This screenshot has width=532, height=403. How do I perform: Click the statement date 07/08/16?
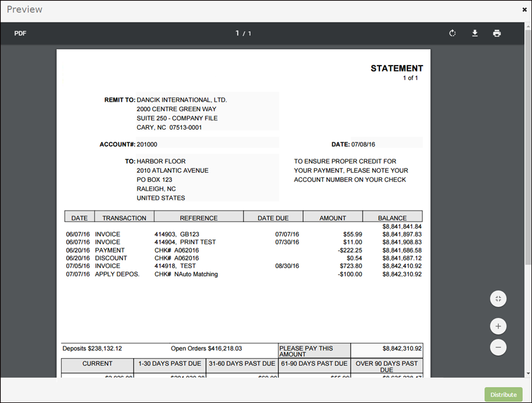[x=363, y=144]
